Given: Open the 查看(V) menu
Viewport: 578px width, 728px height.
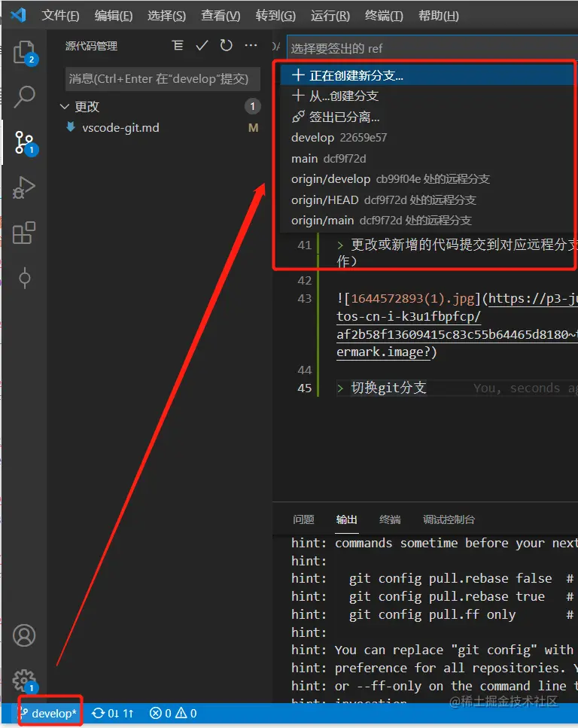Looking at the screenshot, I should click(x=221, y=16).
